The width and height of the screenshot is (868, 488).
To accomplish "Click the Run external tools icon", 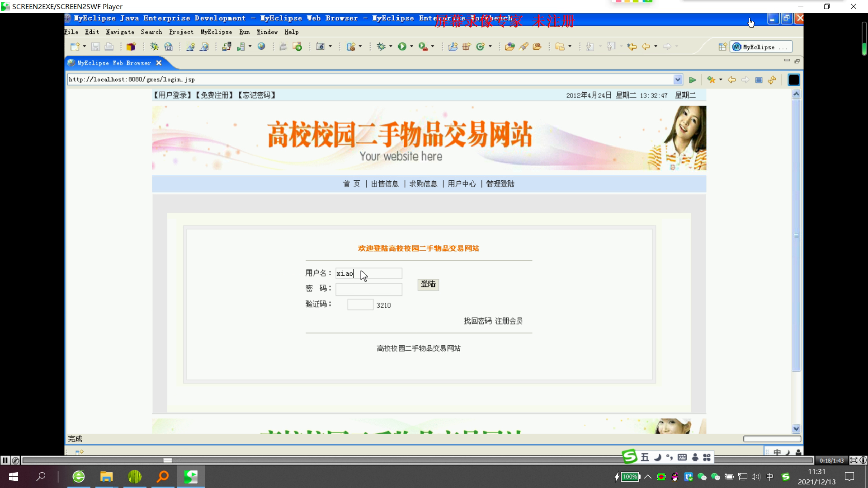I will 423,47.
